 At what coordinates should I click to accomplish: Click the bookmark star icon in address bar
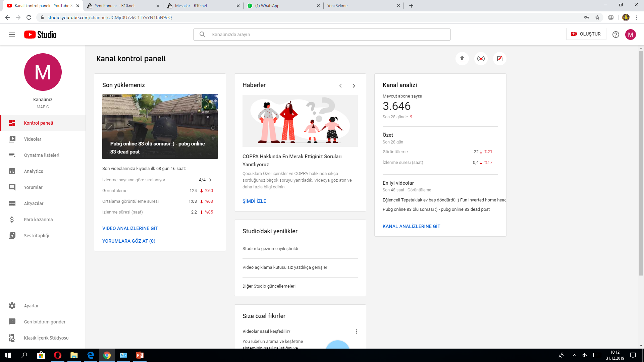[597, 17]
